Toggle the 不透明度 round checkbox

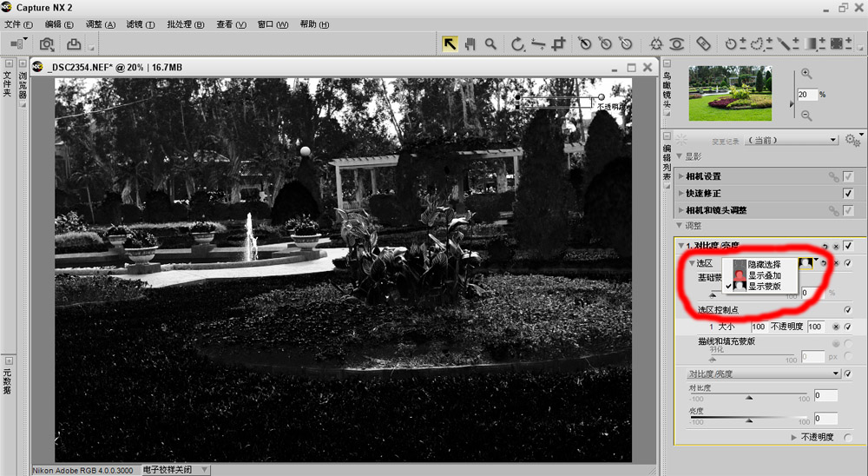[x=847, y=437]
